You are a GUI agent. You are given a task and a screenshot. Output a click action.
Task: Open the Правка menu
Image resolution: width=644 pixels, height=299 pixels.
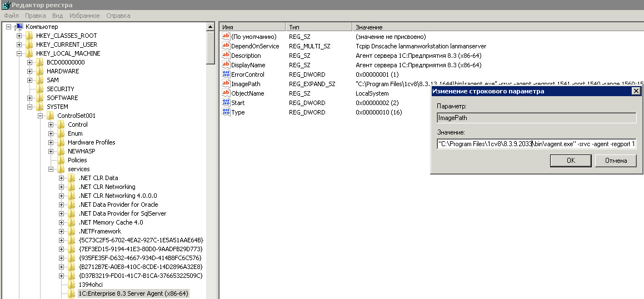[36, 16]
